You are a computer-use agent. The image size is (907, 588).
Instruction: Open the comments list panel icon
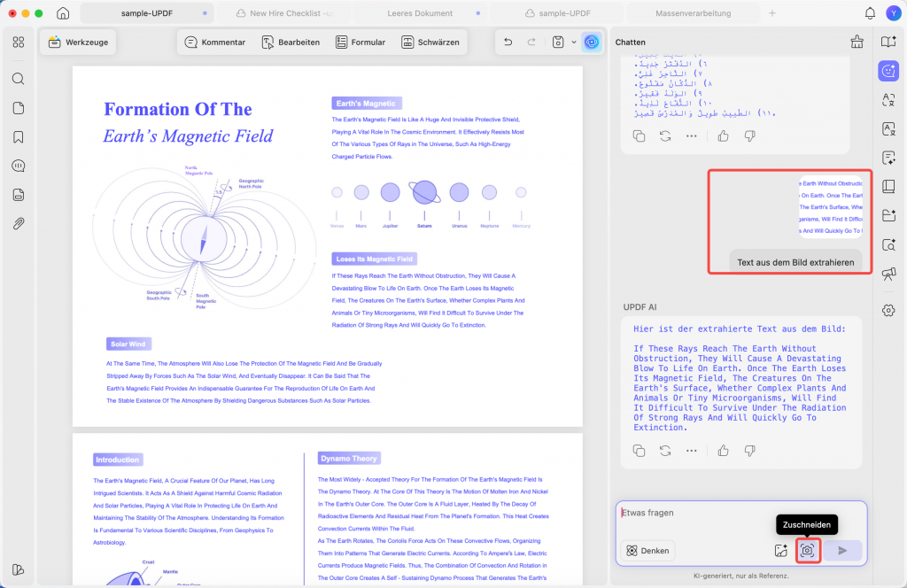(19, 166)
